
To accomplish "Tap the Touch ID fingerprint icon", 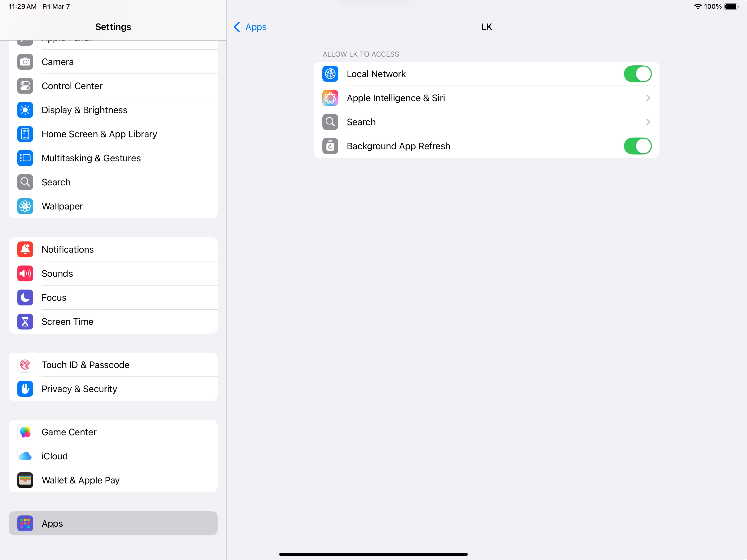I will 25,364.
